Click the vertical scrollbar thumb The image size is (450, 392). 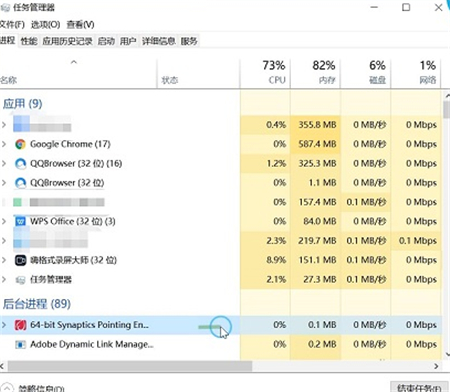point(446,109)
